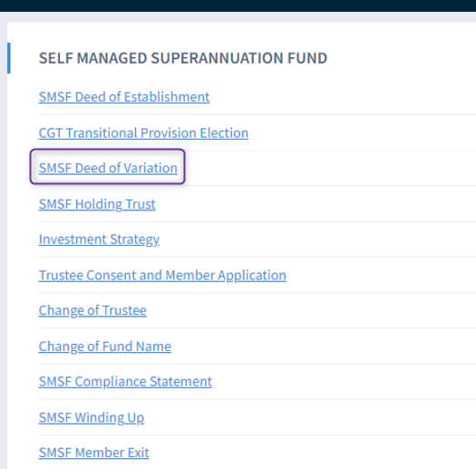Open the SMSF Holding Trust link

[97, 204]
